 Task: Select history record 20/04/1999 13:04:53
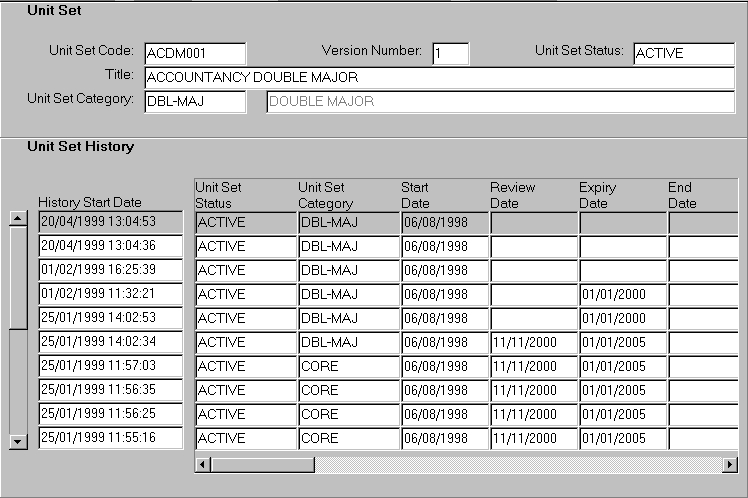110,222
